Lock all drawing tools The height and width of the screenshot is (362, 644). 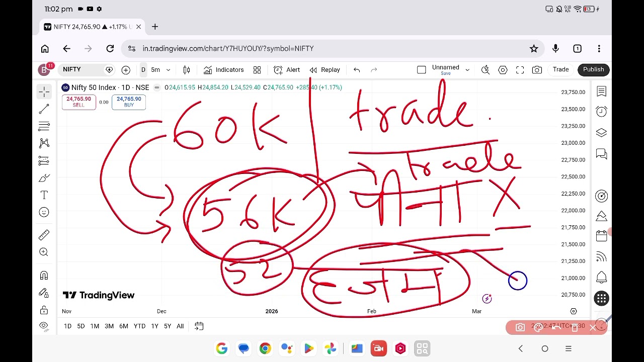tap(44, 310)
